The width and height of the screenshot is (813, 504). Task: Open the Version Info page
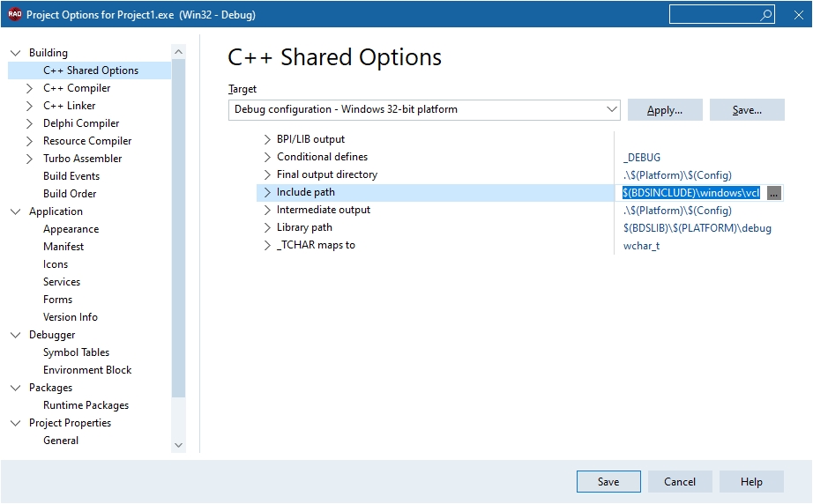point(70,317)
